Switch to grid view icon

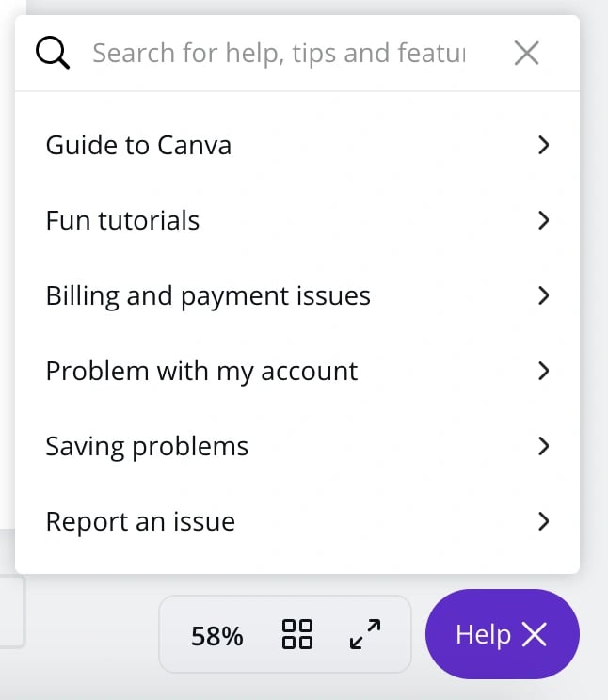click(297, 634)
